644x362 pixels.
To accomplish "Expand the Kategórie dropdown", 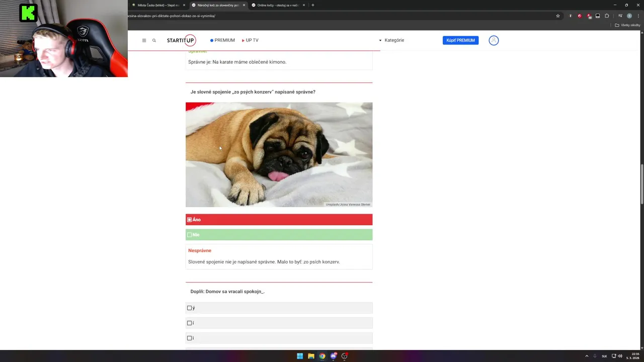I will (x=391, y=40).
